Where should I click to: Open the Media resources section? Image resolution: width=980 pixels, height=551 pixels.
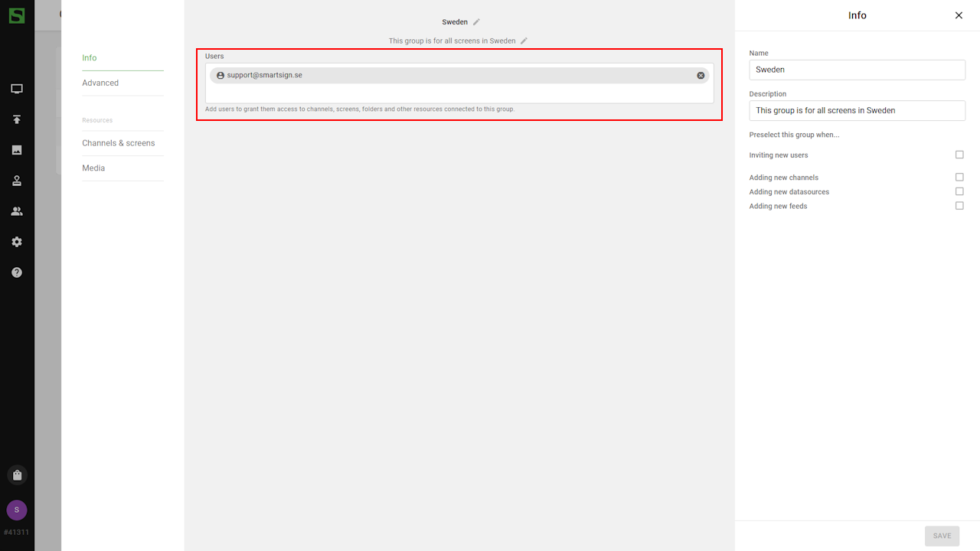(x=93, y=168)
